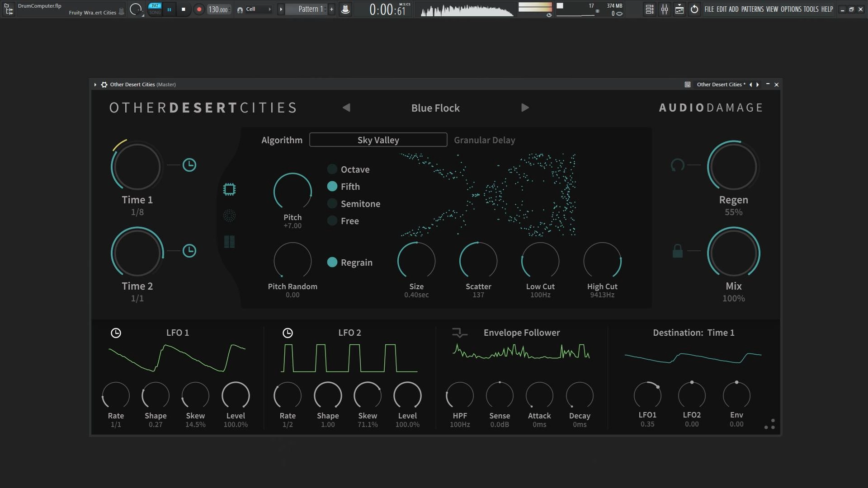Viewport: 868px width, 488px height.
Task: Open the mixer icon in FL toolbar
Action: pos(665,9)
